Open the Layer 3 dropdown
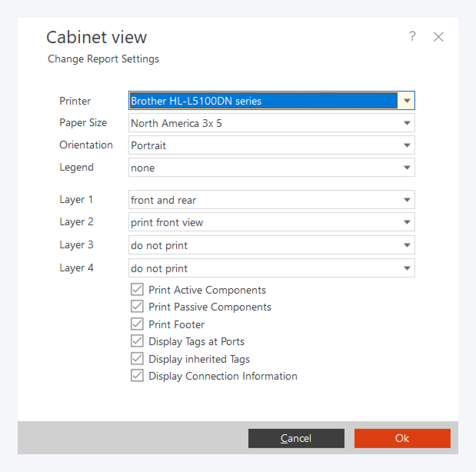The width and height of the screenshot is (476, 472). [407, 245]
